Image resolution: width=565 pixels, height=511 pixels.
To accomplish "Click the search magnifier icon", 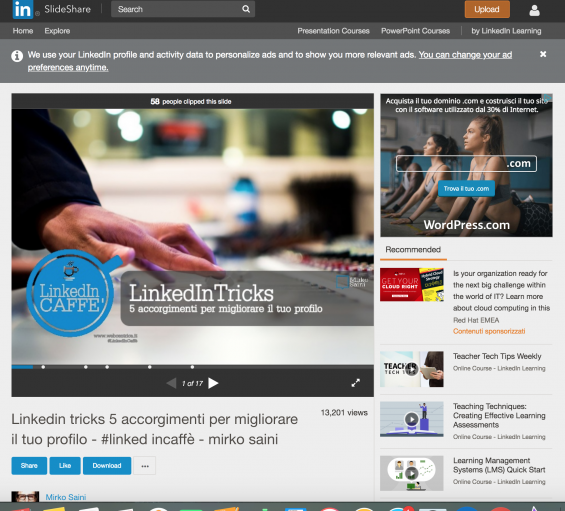I will point(246,9).
